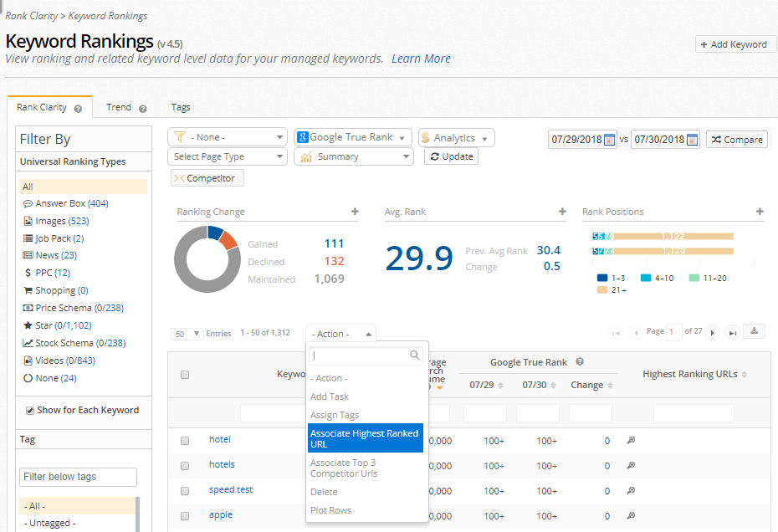Expand the Rank Positions widget plus icon

(760, 212)
